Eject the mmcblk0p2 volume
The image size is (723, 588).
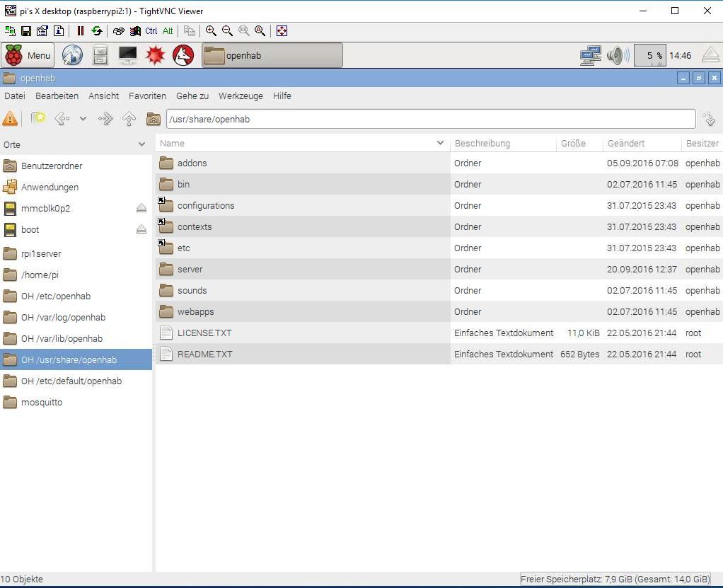(141, 208)
